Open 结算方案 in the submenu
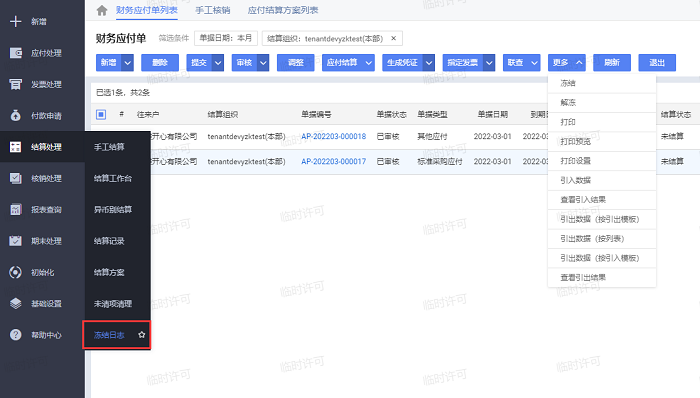The image size is (700, 398). 117,272
